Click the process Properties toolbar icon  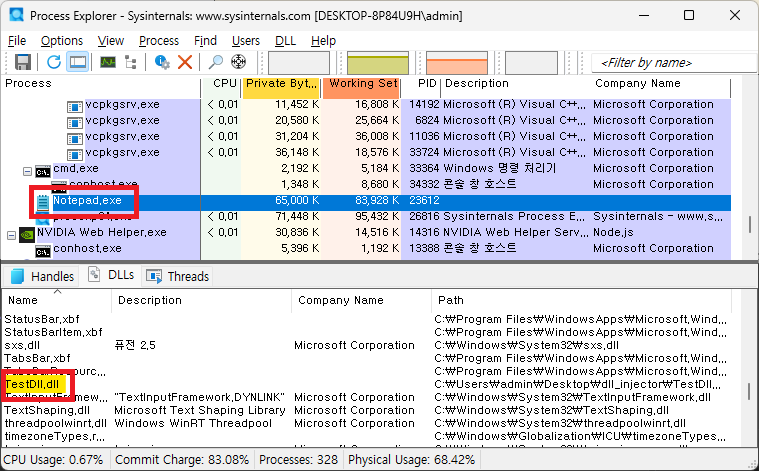(163, 62)
